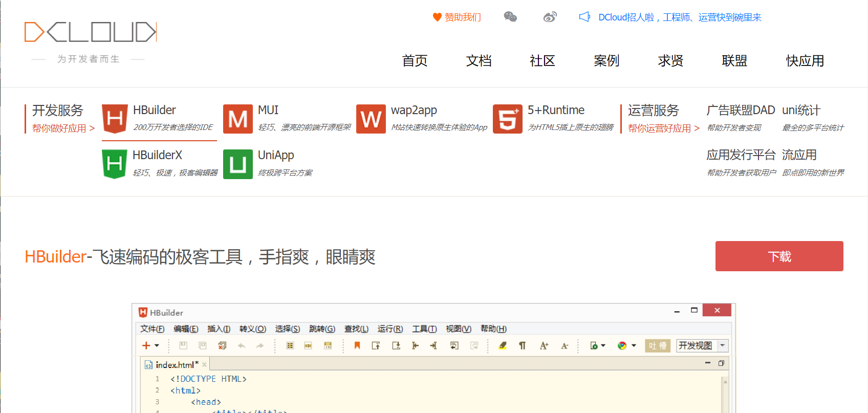The width and height of the screenshot is (868, 413).
Task: Click the 5+Runtime HTML5 icon
Action: [507, 119]
